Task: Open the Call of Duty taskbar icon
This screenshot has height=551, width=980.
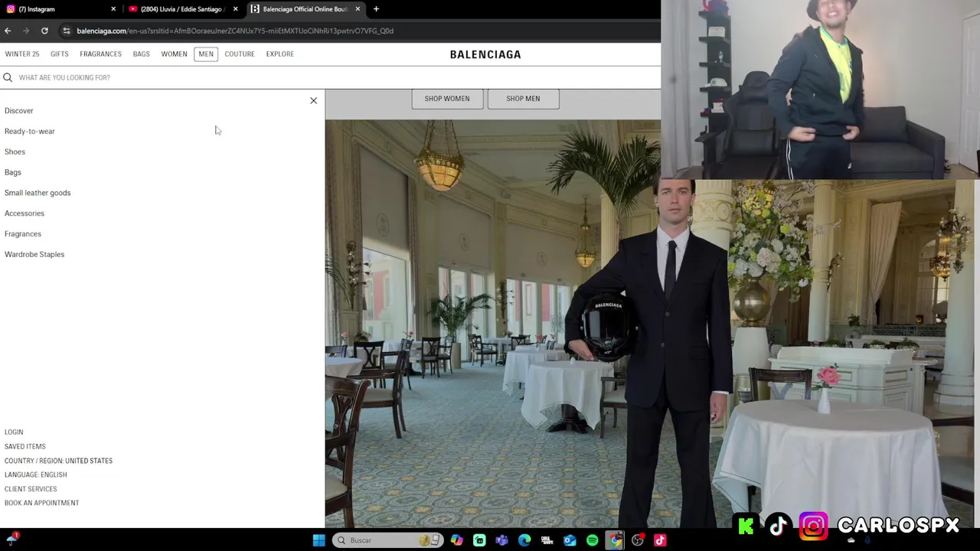Action: click(x=547, y=540)
